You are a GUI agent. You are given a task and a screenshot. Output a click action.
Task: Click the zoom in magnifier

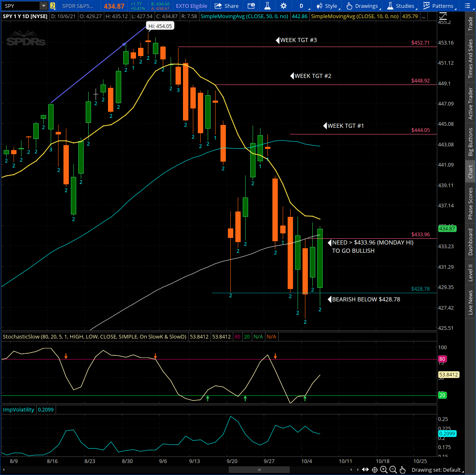tap(384, 470)
